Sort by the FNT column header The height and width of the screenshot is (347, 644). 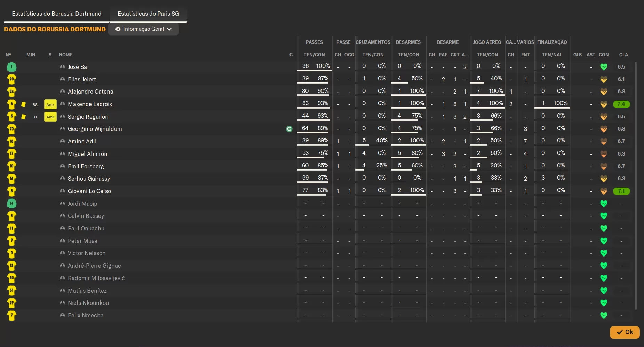click(525, 55)
